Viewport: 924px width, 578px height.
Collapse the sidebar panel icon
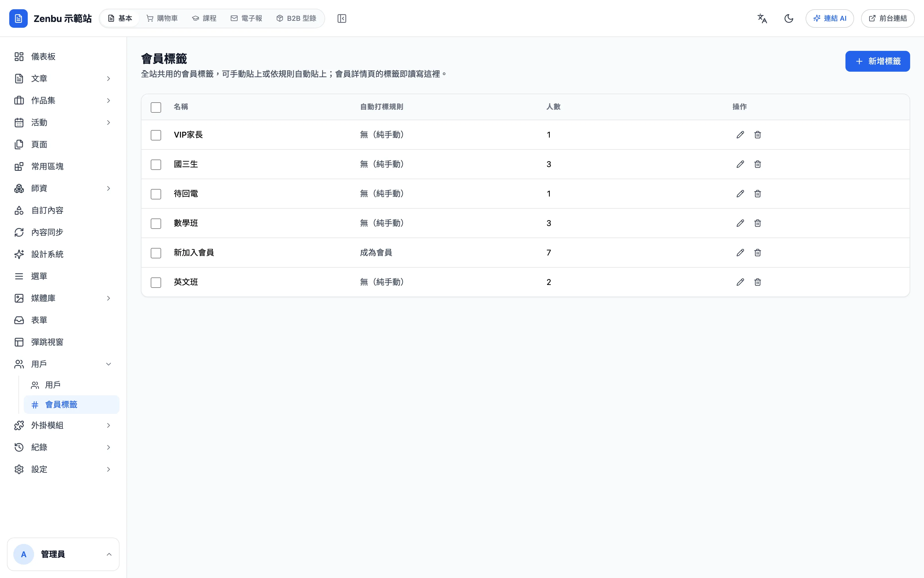pos(342,18)
